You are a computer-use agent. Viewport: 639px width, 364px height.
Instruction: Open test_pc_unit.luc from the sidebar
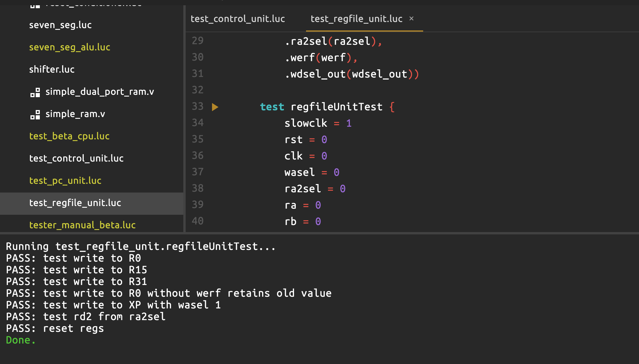(65, 181)
